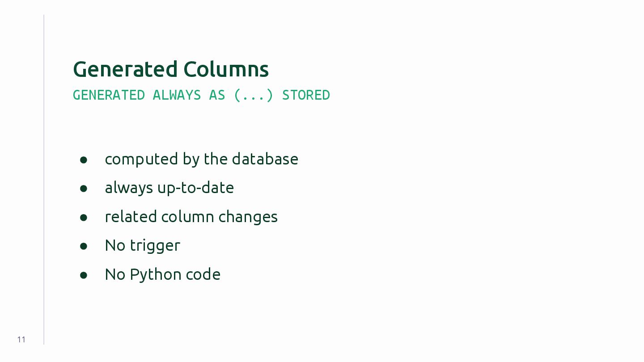Click the word ALWAYS in the subtitle
The image size is (644, 362).
coord(177,95)
